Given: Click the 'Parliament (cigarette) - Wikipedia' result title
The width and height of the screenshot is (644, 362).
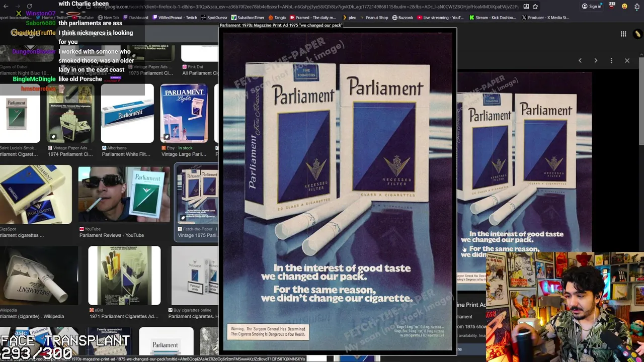Looking at the screenshot, I should [32, 317].
